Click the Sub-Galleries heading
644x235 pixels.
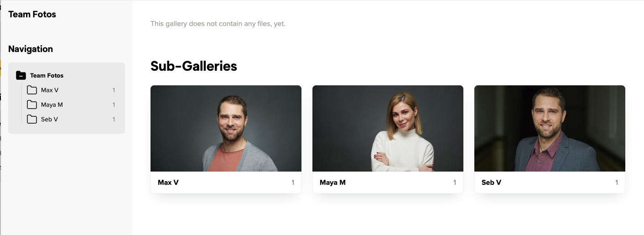coord(194,66)
